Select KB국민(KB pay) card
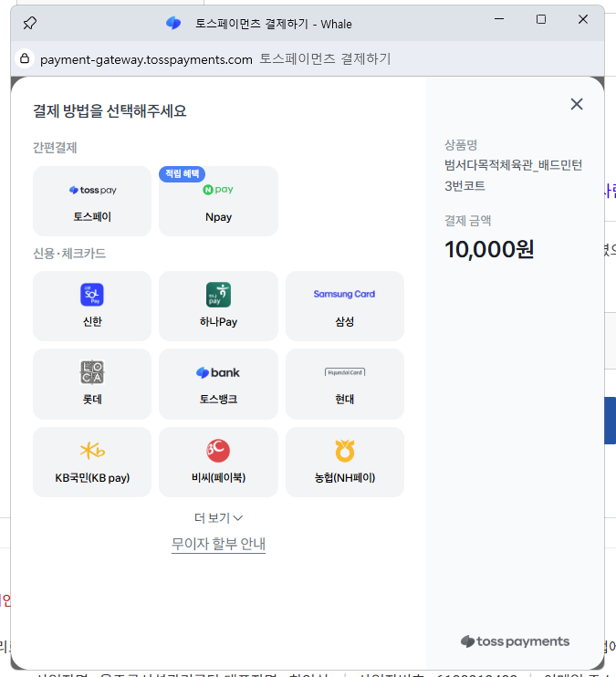The image size is (616, 677). click(x=92, y=462)
